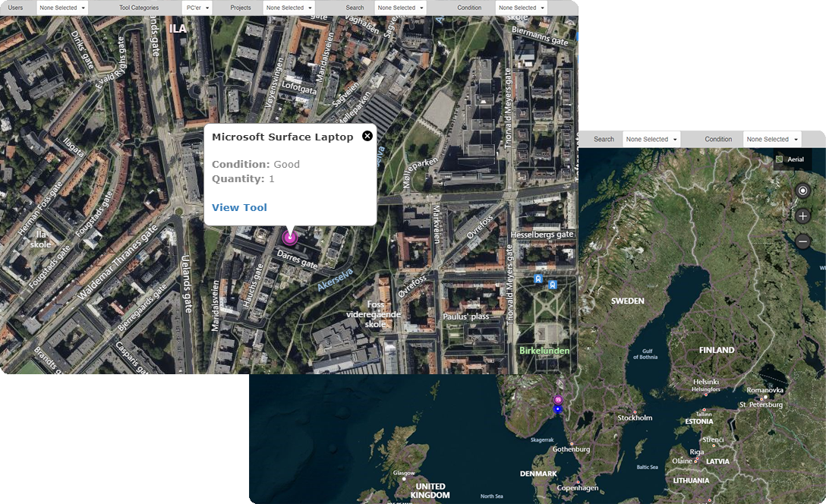This screenshot has width=826, height=504.
Task: Zoom out on the regional map
Action: click(x=802, y=241)
